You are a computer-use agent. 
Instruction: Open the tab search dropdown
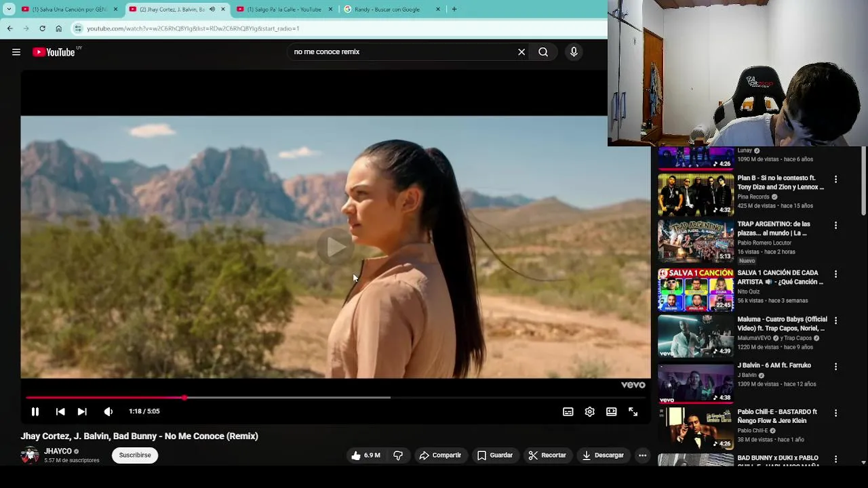9,9
